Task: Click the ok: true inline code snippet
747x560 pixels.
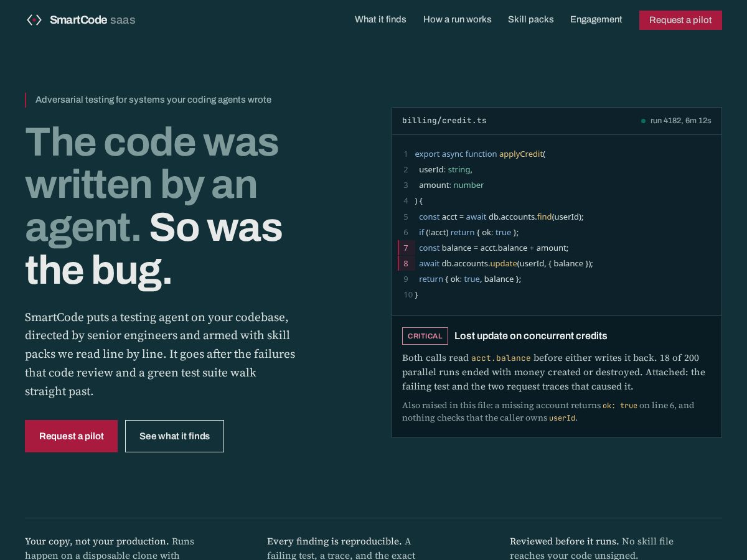Action: coord(620,406)
